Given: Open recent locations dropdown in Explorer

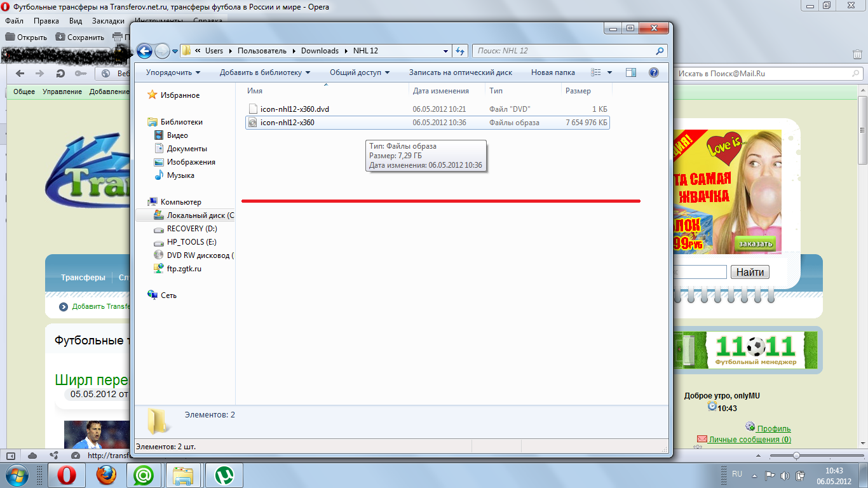Looking at the screenshot, I should pos(175,51).
